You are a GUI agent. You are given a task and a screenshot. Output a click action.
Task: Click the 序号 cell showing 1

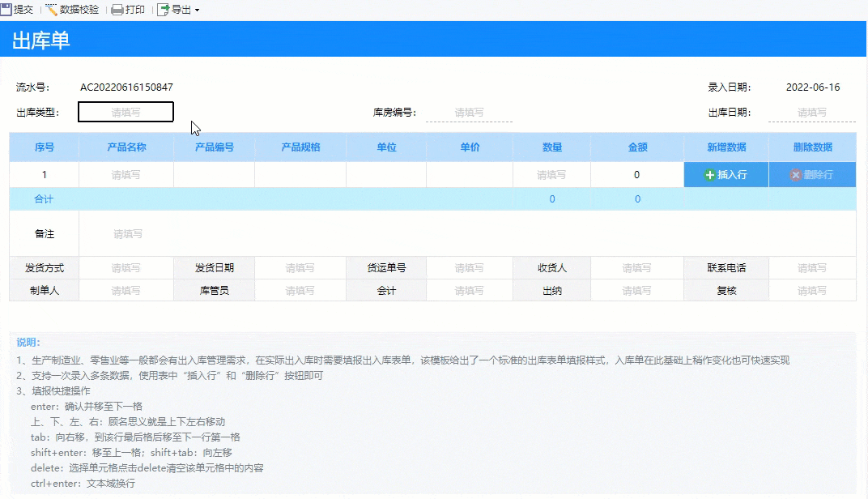click(x=45, y=175)
